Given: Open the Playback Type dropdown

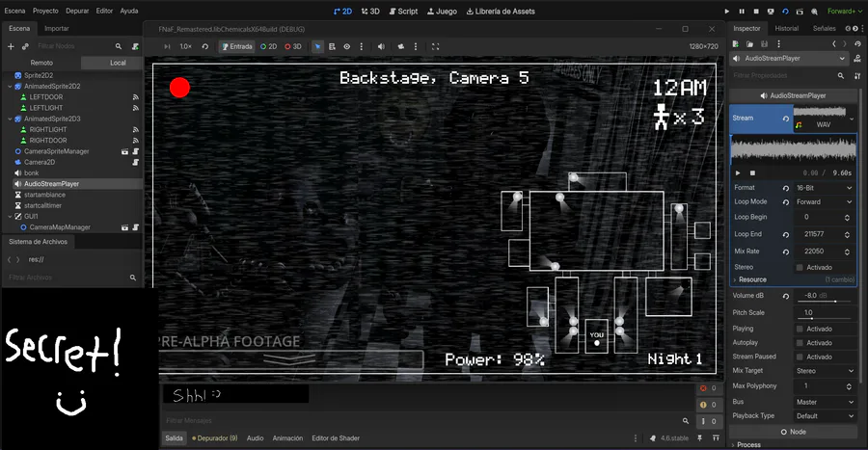Looking at the screenshot, I should coord(825,415).
